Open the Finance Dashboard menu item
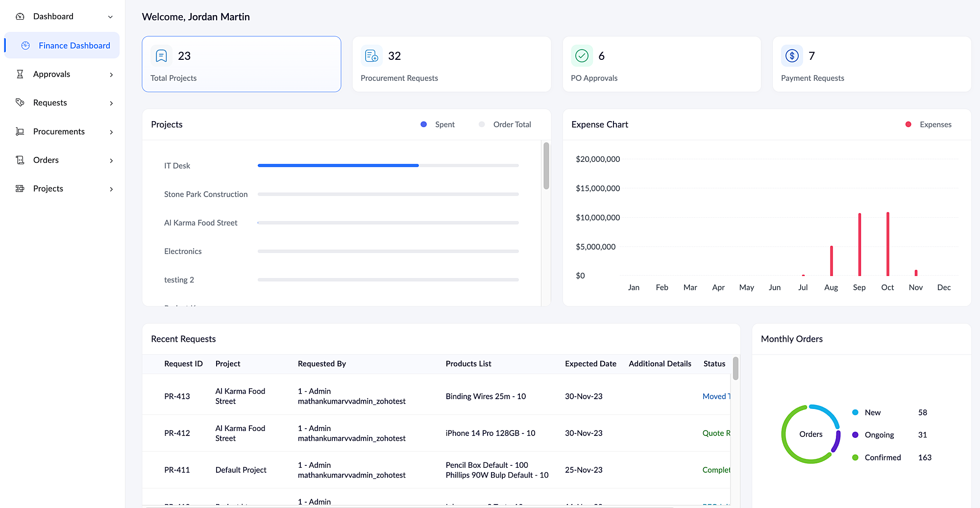This screenshot has width=980, height=508. pyautogui.click(x=62, y=45)
